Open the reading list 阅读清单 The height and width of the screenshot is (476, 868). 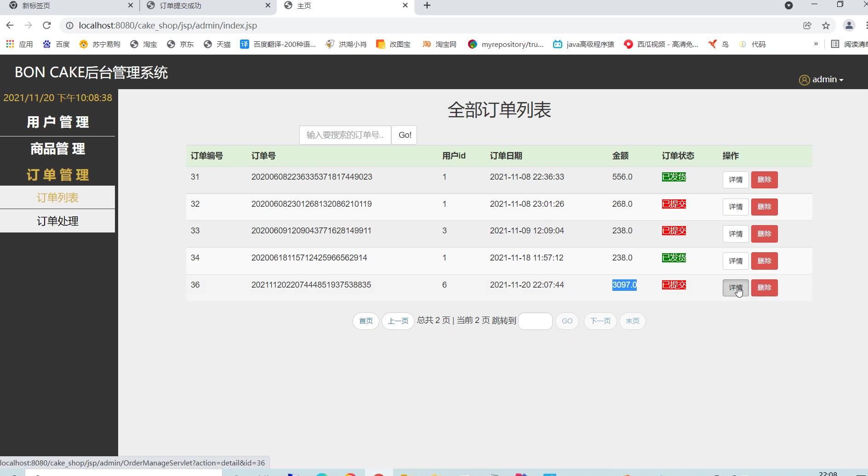point(850,44)
